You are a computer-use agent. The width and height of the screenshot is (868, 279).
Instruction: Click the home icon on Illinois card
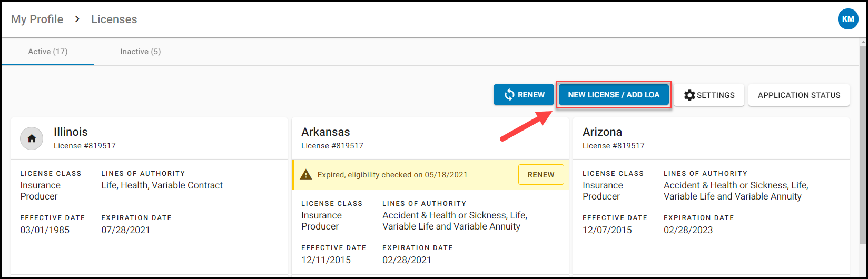click(x=32, y=138)
